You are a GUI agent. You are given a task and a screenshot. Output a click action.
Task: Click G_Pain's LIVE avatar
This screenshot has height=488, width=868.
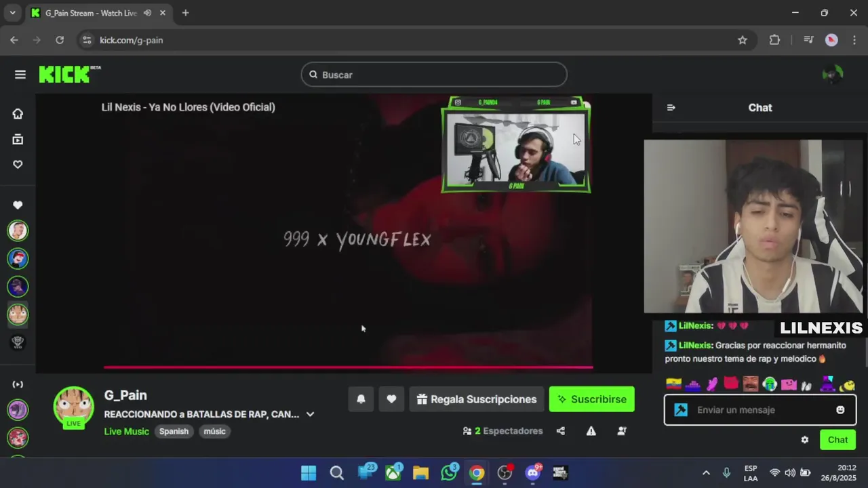[x=73, y=407]
